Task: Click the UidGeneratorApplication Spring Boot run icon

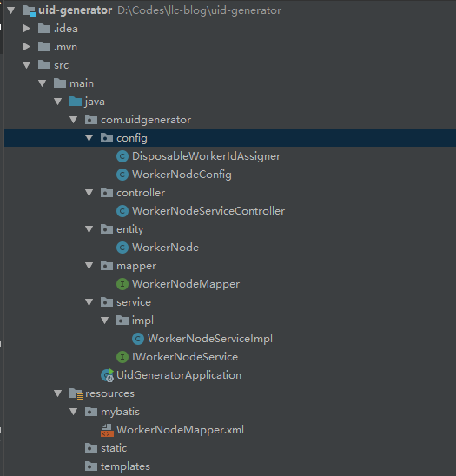Action: click(x=107, y=375)
